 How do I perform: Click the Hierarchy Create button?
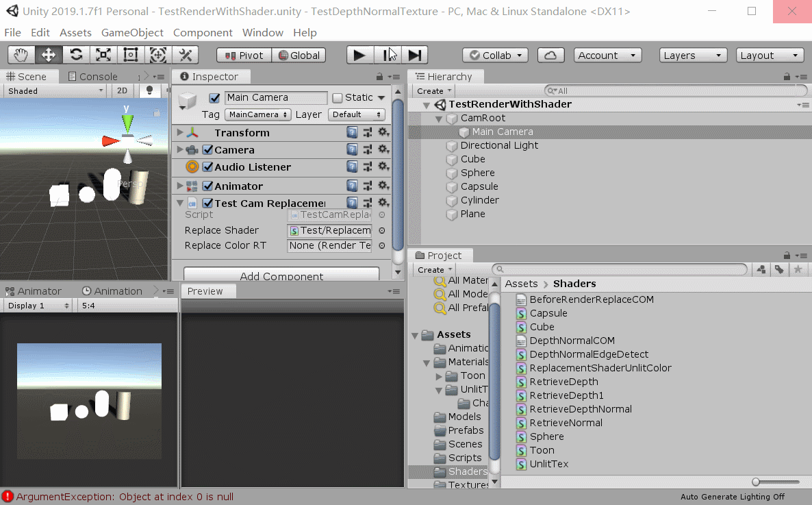point(433,90)
